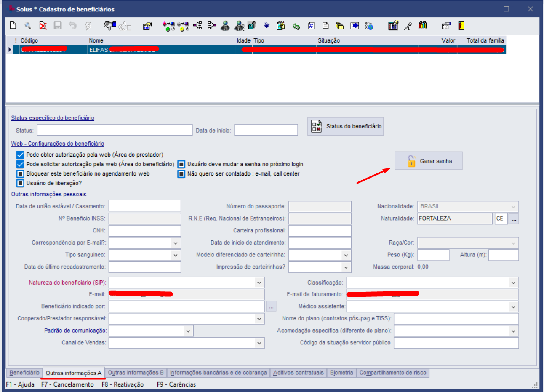Open Correspondência por E-mail dropdown

(x=176, y=243)
